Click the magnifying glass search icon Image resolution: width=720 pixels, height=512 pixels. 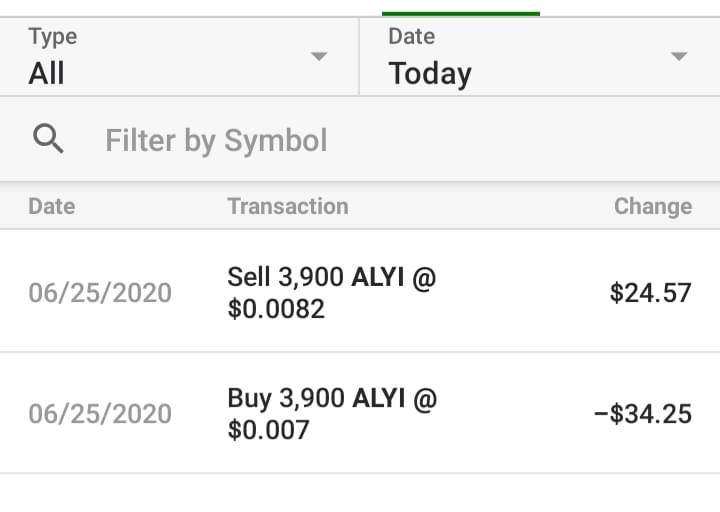pyautogui.click(x=48, y=140)
